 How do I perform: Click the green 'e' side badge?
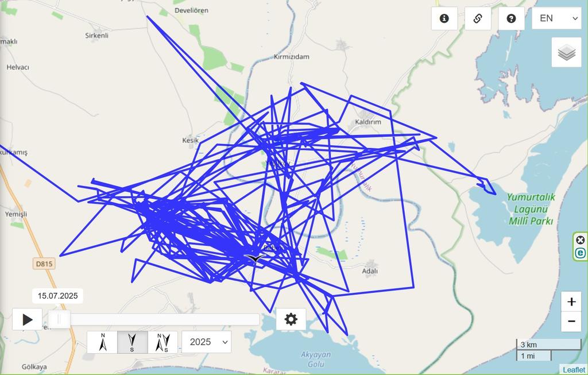click(x=581, y=253)
